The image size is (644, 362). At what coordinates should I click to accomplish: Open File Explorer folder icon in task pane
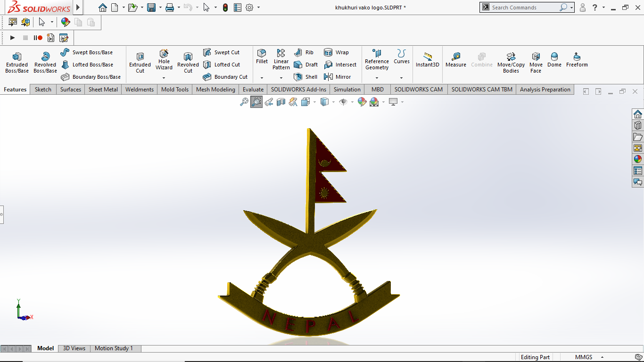click(x=638, y=137)
